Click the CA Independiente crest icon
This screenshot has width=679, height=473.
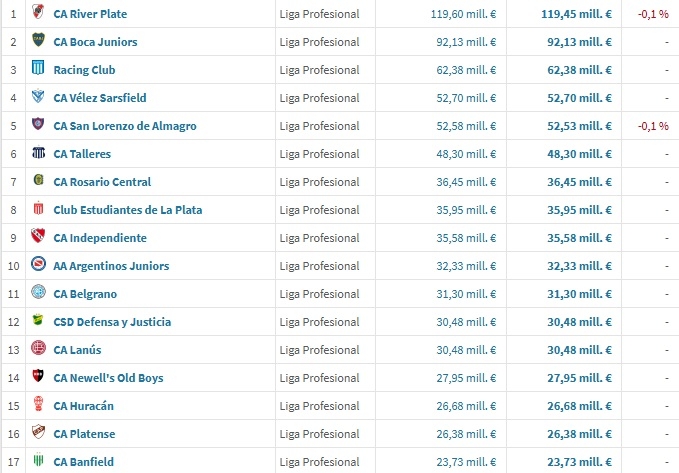(38, 238)
